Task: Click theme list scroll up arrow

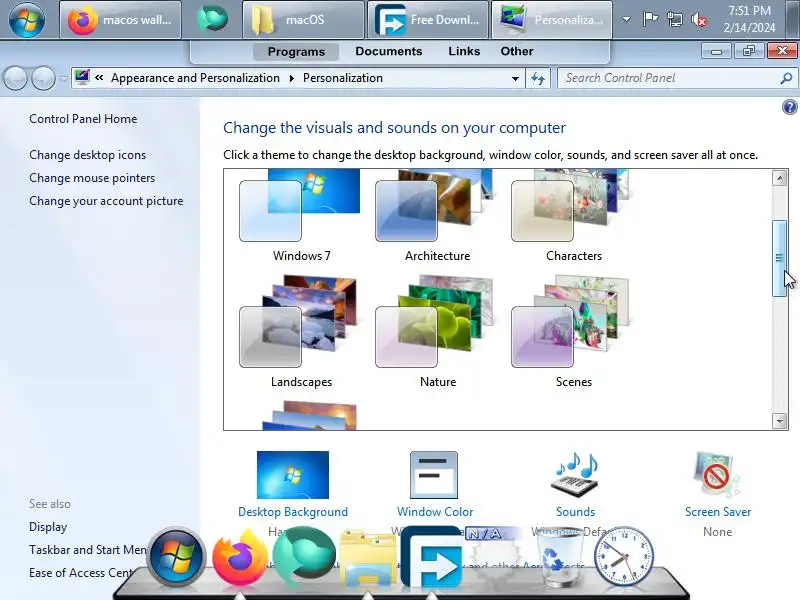Action: point(779,178)
